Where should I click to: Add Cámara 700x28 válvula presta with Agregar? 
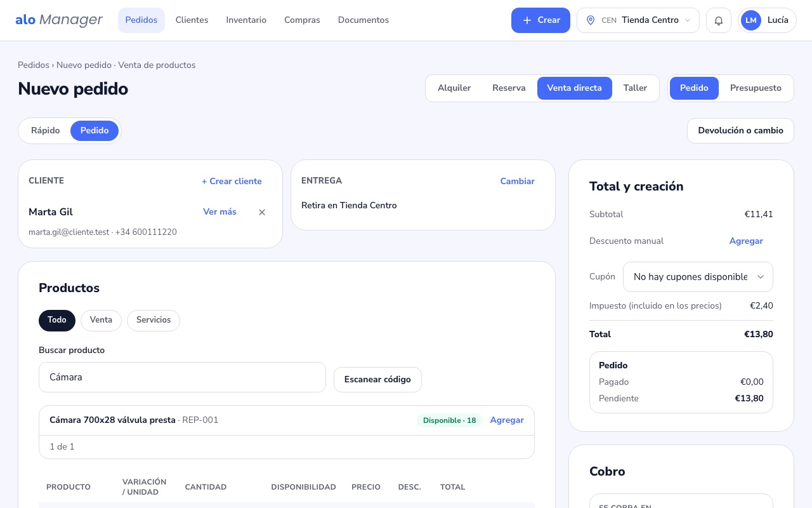click(x=507, y=420)
